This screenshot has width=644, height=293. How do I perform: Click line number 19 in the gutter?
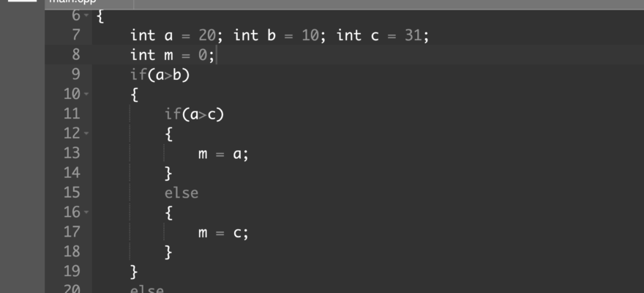click(x=72, y=271)
